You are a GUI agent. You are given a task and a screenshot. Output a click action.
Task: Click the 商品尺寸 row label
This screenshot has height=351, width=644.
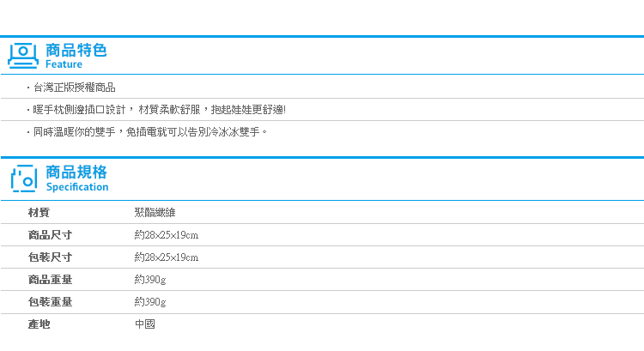[50, 235]
